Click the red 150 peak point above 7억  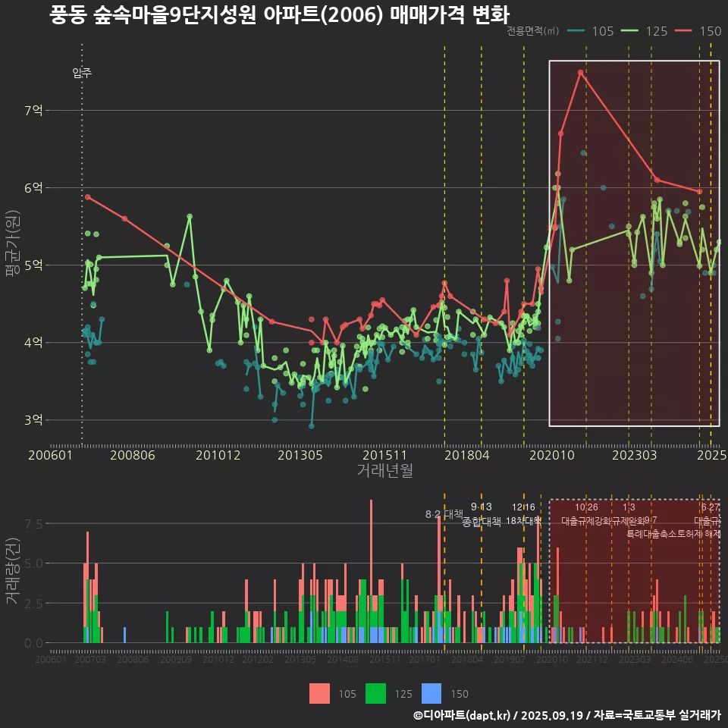(580, 73)
